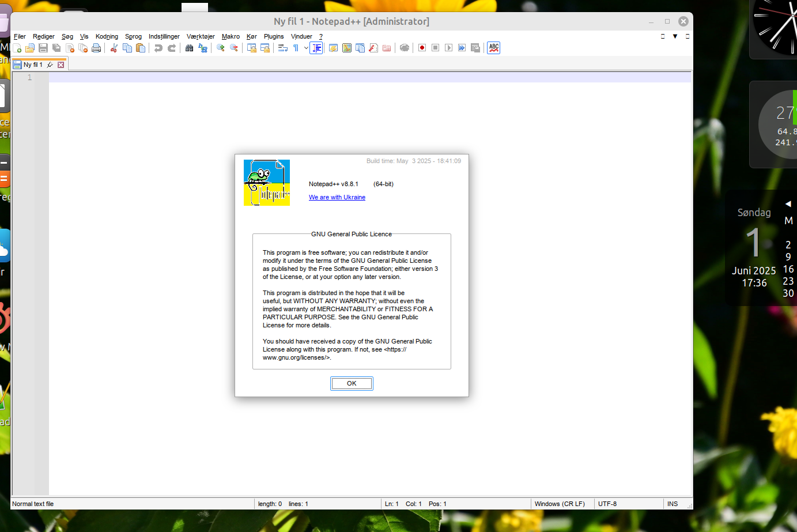Toggle the Word wrap toolbar icon
Viewport: 797px width, 532px height.
point(283,48)
